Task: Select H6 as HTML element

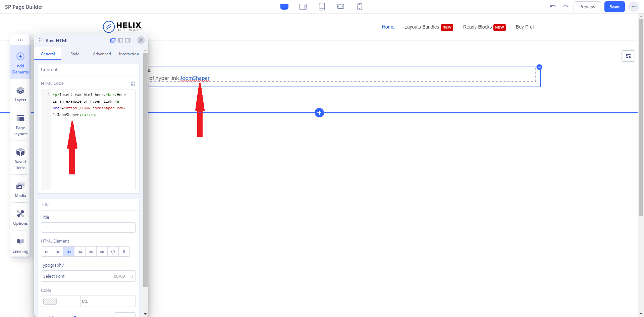Action: pos(102,252)
